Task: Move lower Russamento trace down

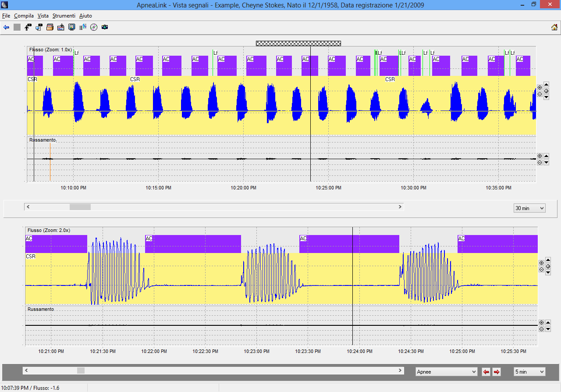Action: (548, 329)
